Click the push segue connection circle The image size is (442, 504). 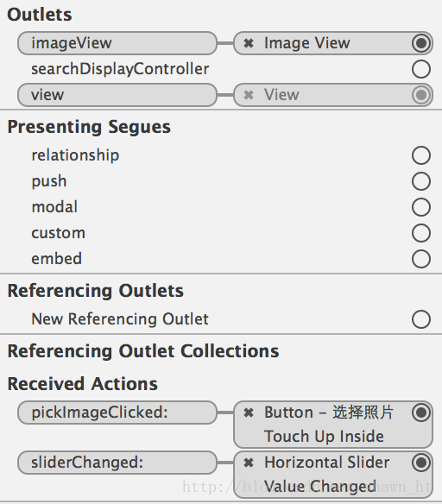[421, 181]
